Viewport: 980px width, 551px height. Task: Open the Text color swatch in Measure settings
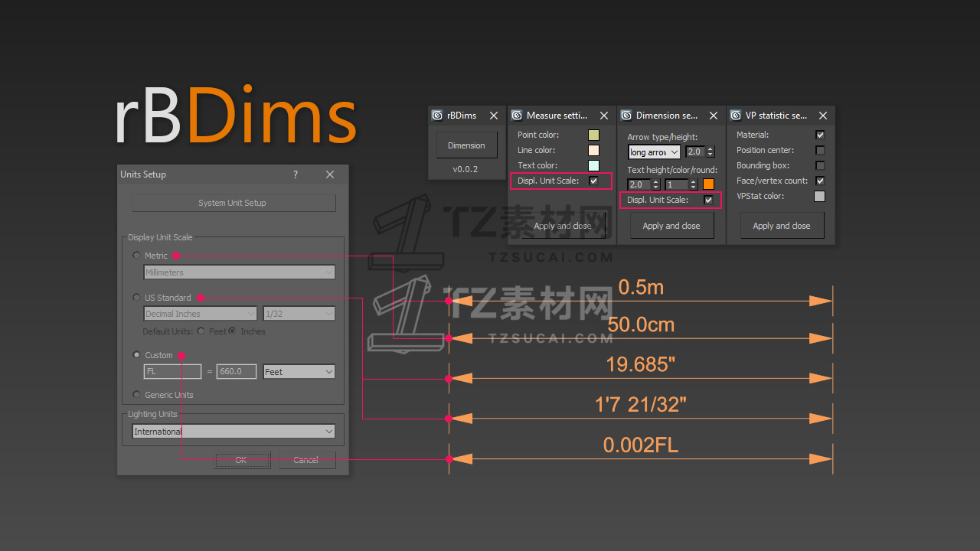coord(593,165)
